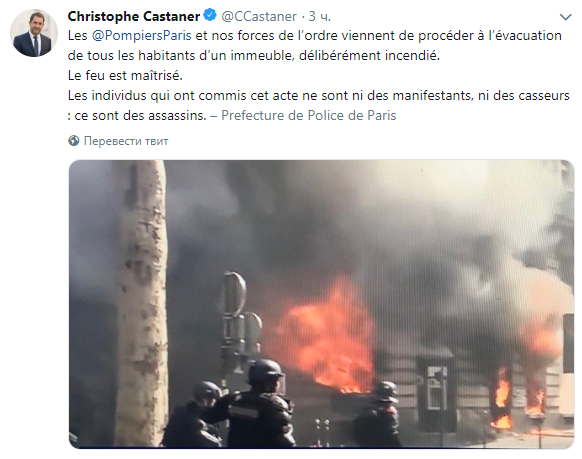Open the burning building photo
The height and width of the screenshot is (459, 582).
[321, 304]
